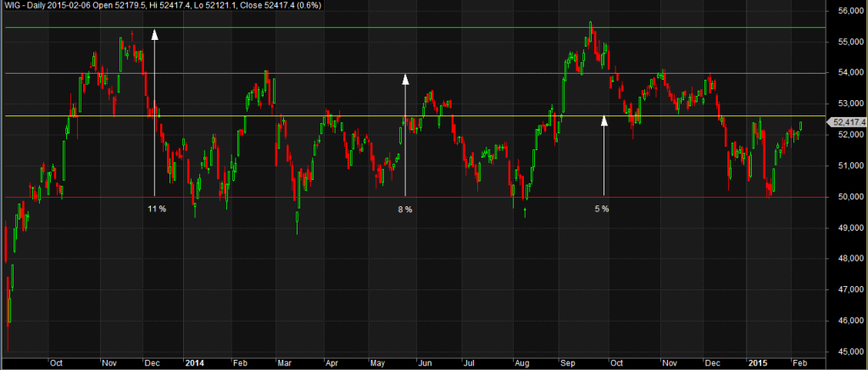
Task: Select the white arrow labeled 11 %
Action: coord(154,110)
